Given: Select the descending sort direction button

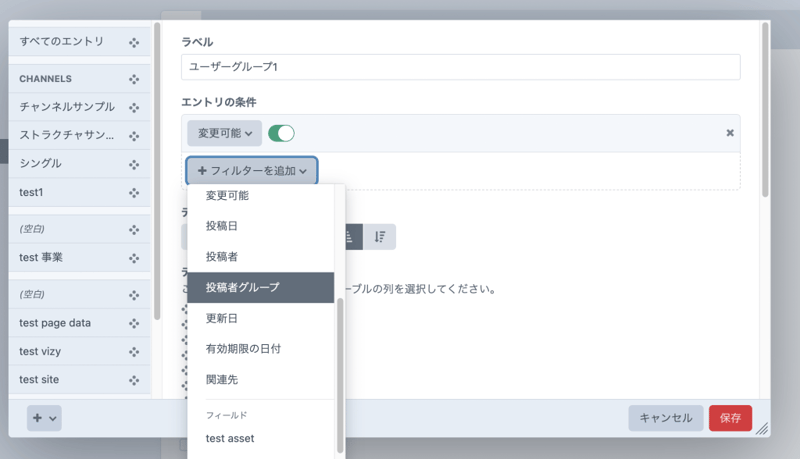Looking at the screenshot, I should pyautogui.click(x=380, y=237).
